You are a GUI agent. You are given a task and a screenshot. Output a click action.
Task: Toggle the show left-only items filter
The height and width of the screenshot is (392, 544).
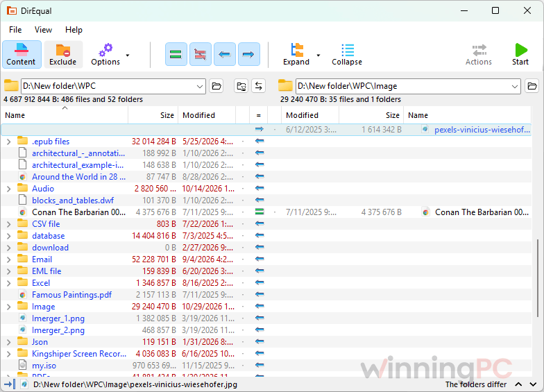pyautogui.click(x=225, y=54)
